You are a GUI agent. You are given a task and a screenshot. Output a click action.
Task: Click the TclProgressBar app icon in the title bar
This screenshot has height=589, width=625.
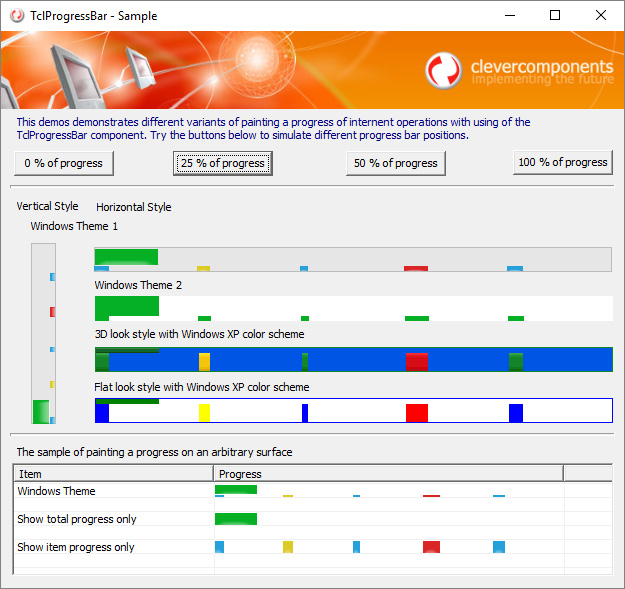[17, 16]
